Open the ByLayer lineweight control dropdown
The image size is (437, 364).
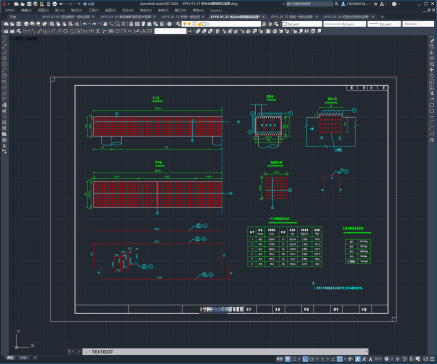[384, 24]
